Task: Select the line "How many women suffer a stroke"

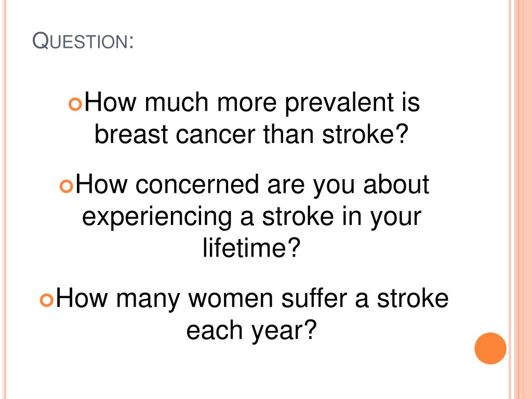Action: (252, 299)
